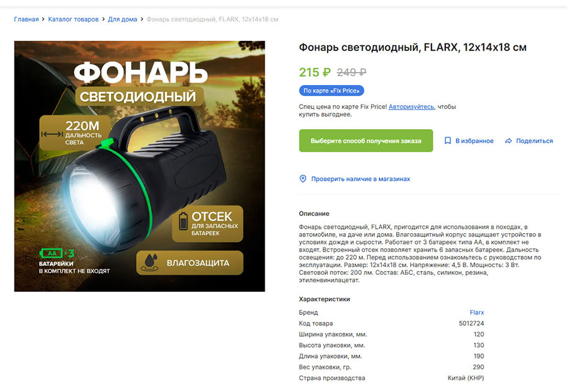Screen dimensions: 567x392
Task: Click the product title Фонарь светодиодный FLARX
Action: click(x=413, y=47)
